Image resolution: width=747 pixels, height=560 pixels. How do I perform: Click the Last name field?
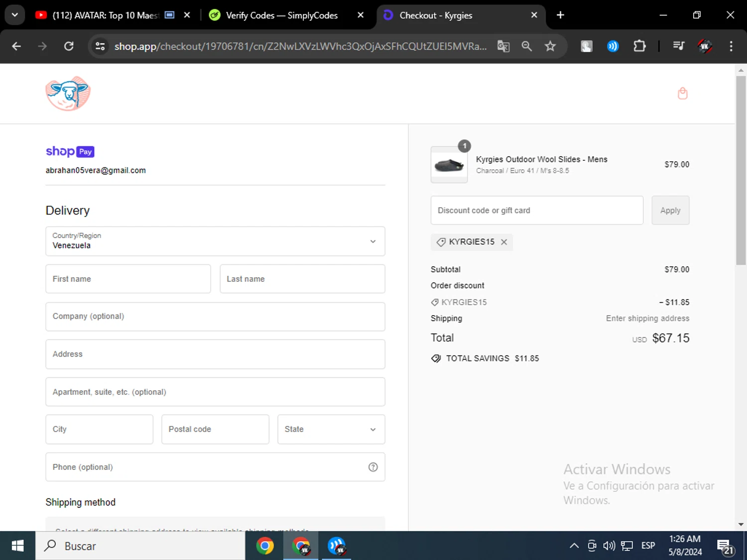click(302, 279)
